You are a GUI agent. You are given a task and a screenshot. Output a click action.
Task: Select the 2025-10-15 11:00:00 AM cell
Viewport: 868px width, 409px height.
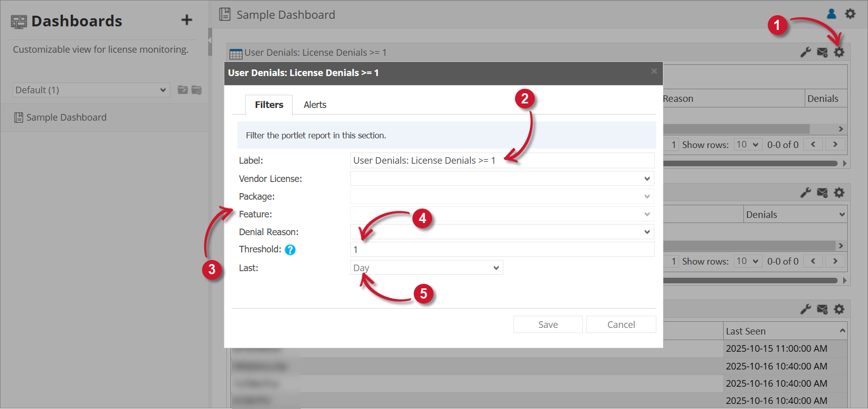[785, 349]
